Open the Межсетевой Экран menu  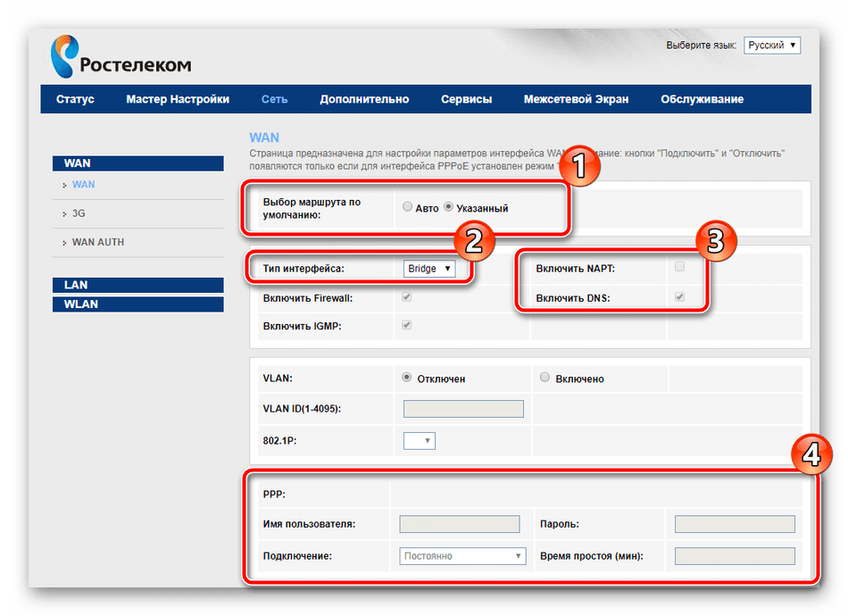click(576, 99)
